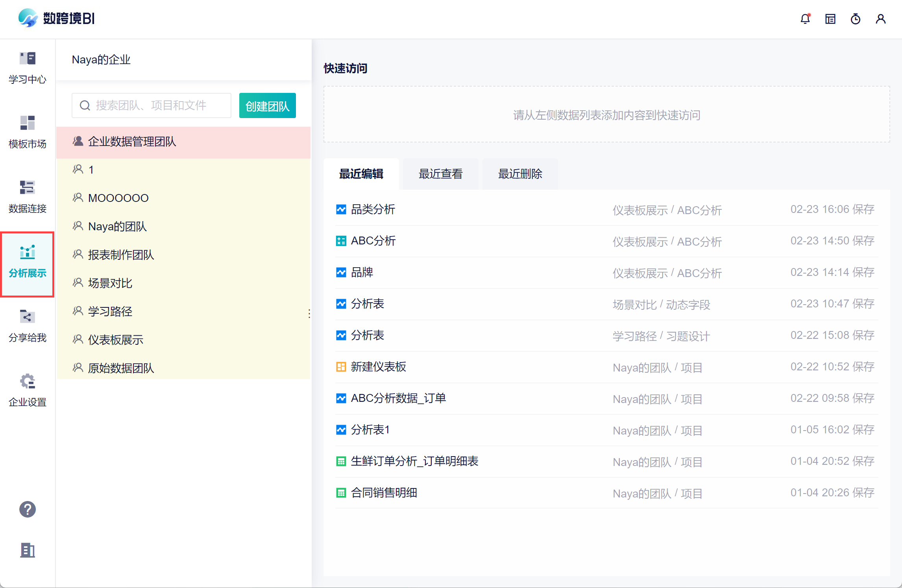This screenshot has width=902, height=588.
Task: Expand the Naya的团队 team
Action: pos(183,226)
